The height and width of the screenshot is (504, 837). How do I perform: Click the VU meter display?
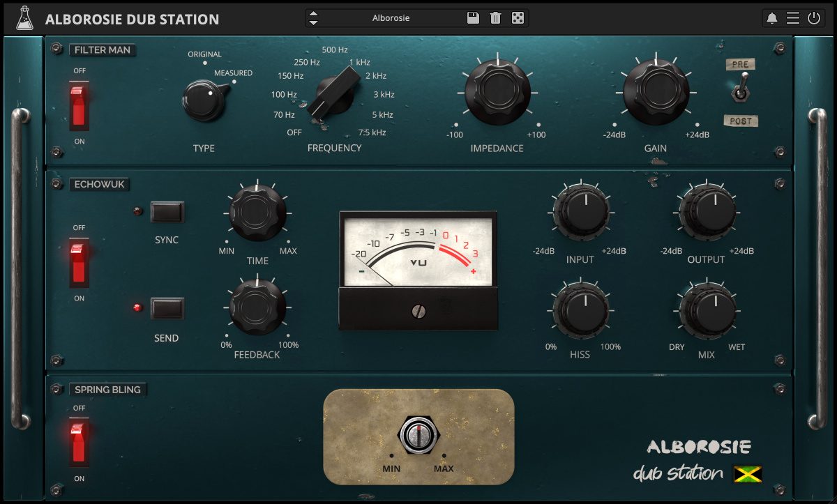pyautogui.click(x=418, y=251)
